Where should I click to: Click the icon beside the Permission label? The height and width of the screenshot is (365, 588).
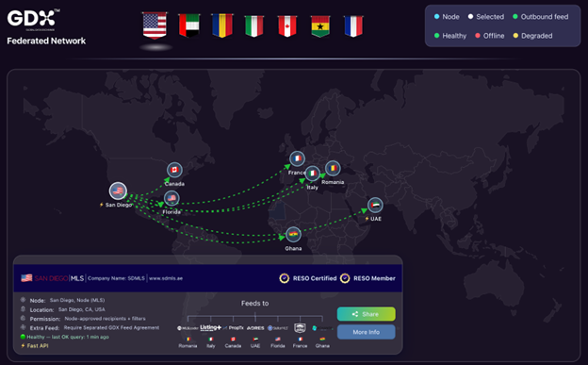[x=23, y=318]
